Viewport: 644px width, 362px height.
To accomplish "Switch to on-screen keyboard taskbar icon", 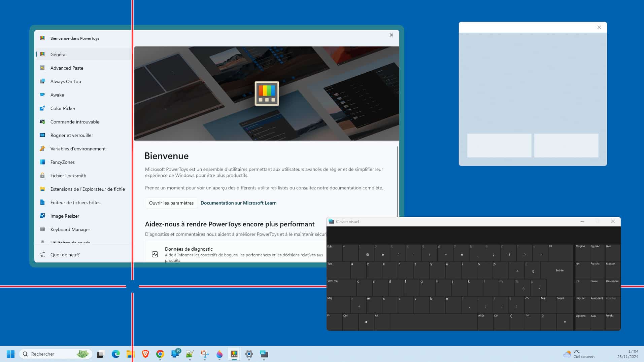I will [264, 354].
